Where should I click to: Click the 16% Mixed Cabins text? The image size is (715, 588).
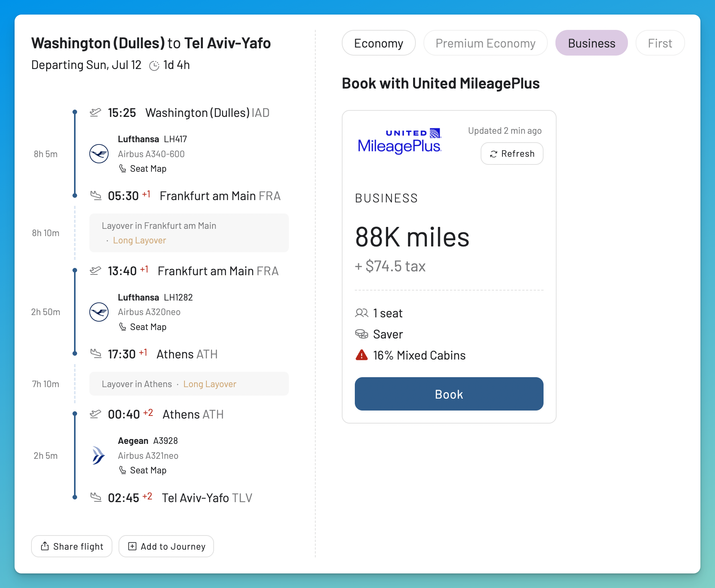click(x=419, y=355)
